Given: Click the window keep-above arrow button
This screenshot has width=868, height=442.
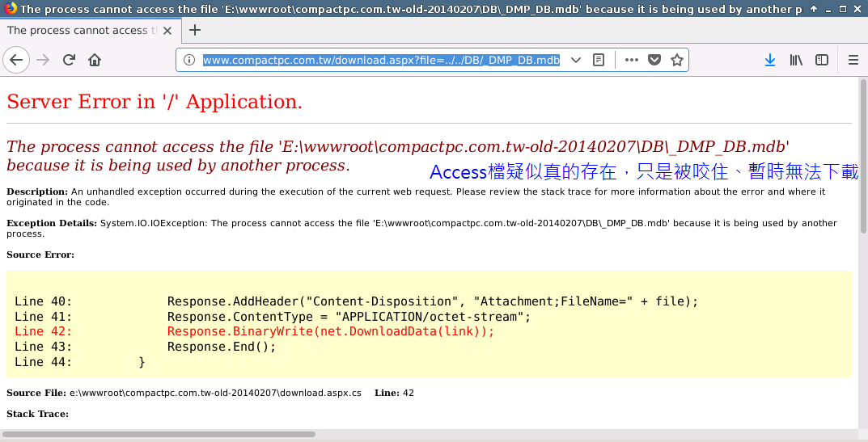Looking at the screenshot, I should (x=813, y=9).
